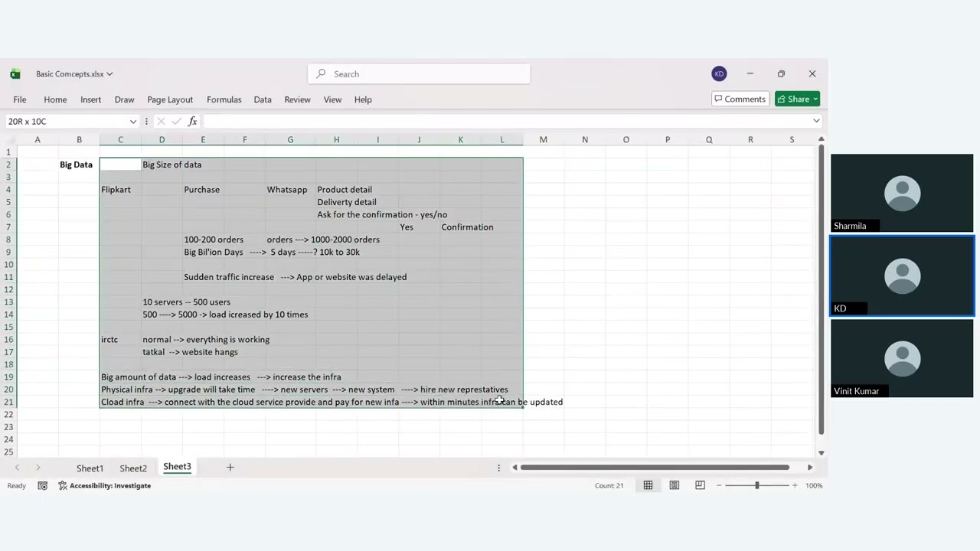980x551 pixels.
Task: Zoom out with the minus icon
Action: pos(719,486)
